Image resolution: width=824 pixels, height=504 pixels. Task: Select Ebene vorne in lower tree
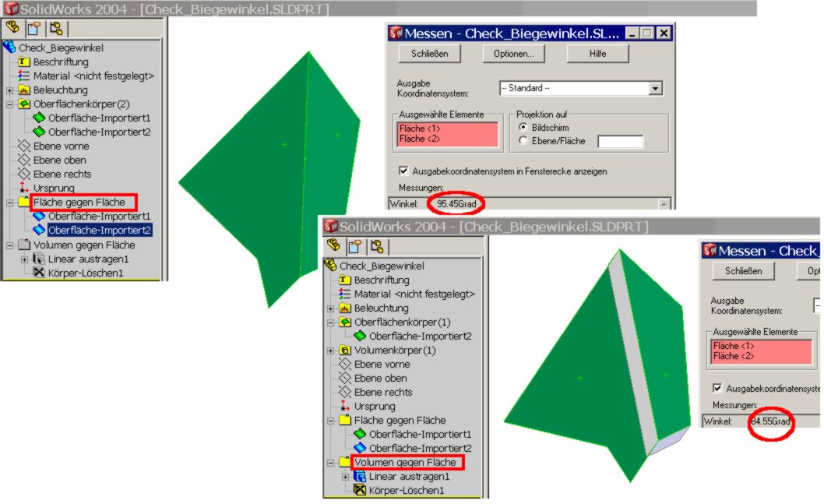[x=382, y=364]
